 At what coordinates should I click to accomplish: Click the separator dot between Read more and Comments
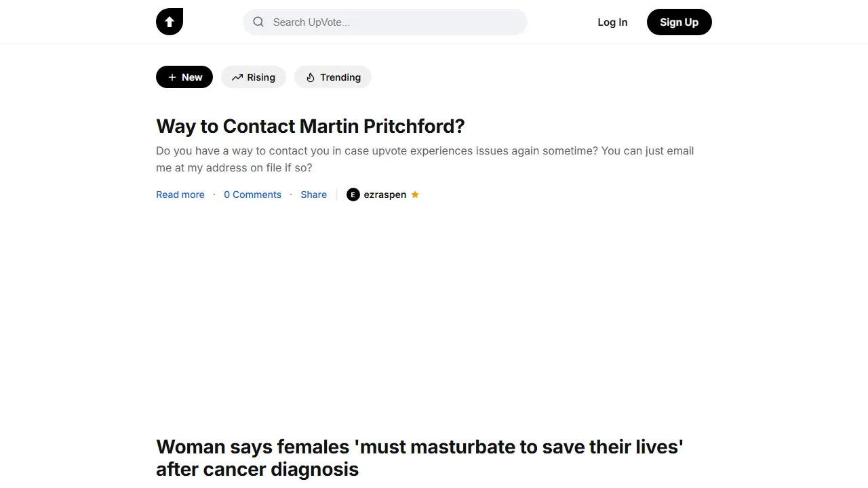pyautogui.click(x=214, y=195)
